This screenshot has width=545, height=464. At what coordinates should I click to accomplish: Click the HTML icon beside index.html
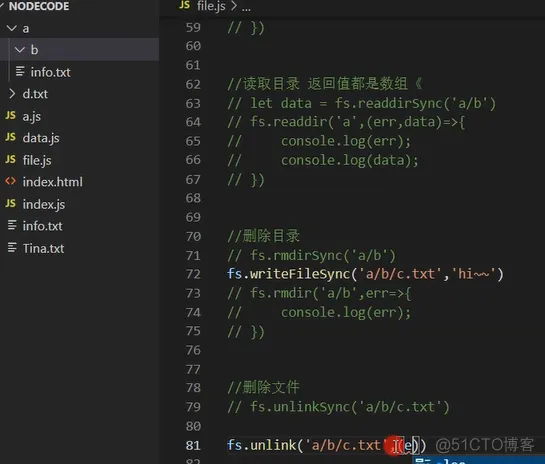coord(10,181)
